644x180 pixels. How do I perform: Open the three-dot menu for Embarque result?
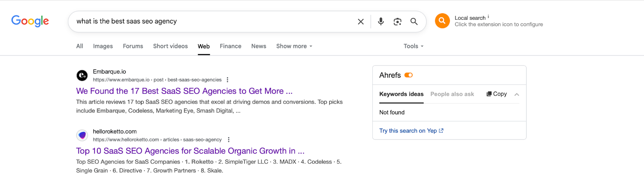(x=227, y=80)
